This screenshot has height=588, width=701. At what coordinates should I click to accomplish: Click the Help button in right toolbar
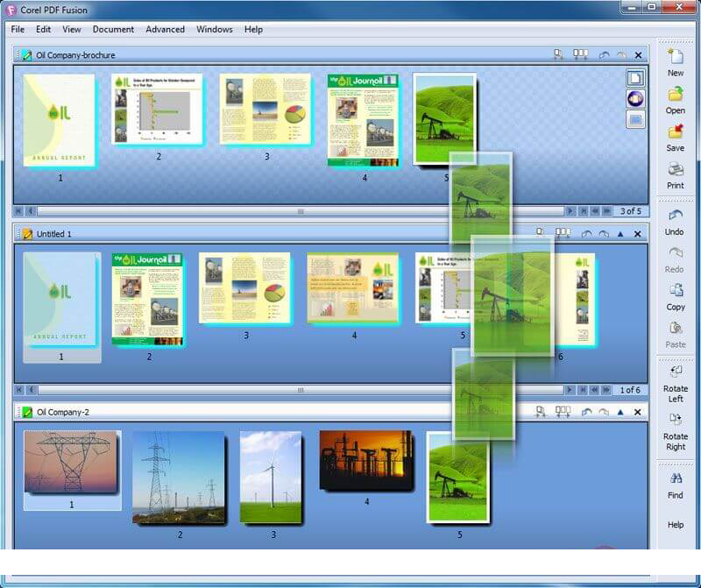[675, 524]
